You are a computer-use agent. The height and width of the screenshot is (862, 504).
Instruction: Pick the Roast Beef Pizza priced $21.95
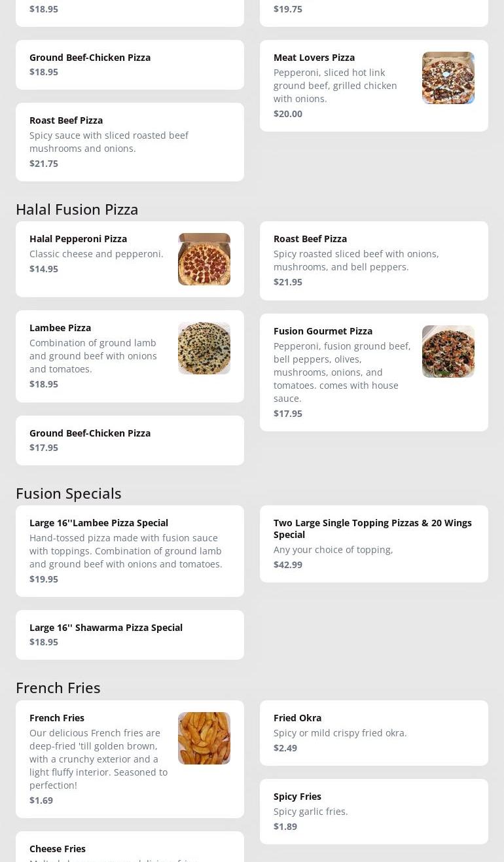point(310,239)
